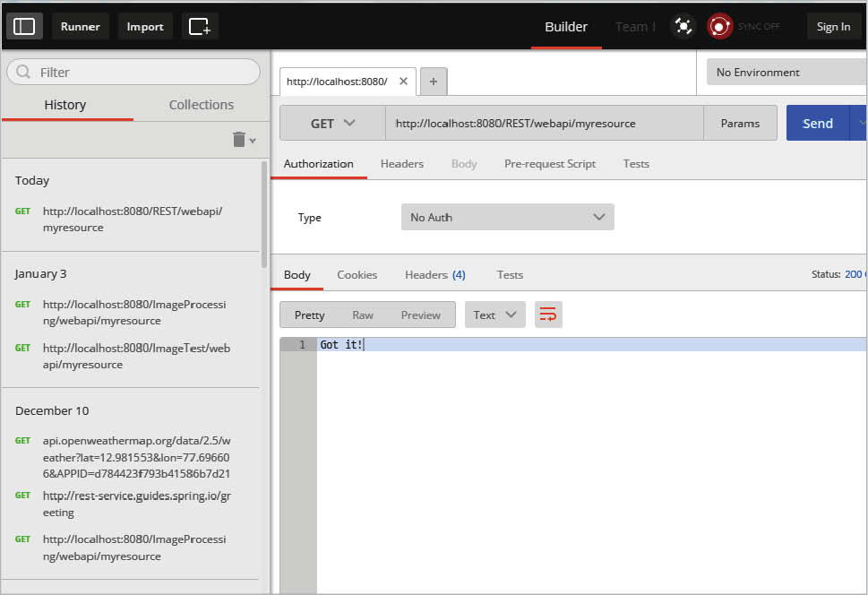This screenshot has height=595, width=868.
Task: Click the Params button
Action: [x=740, y=124]
